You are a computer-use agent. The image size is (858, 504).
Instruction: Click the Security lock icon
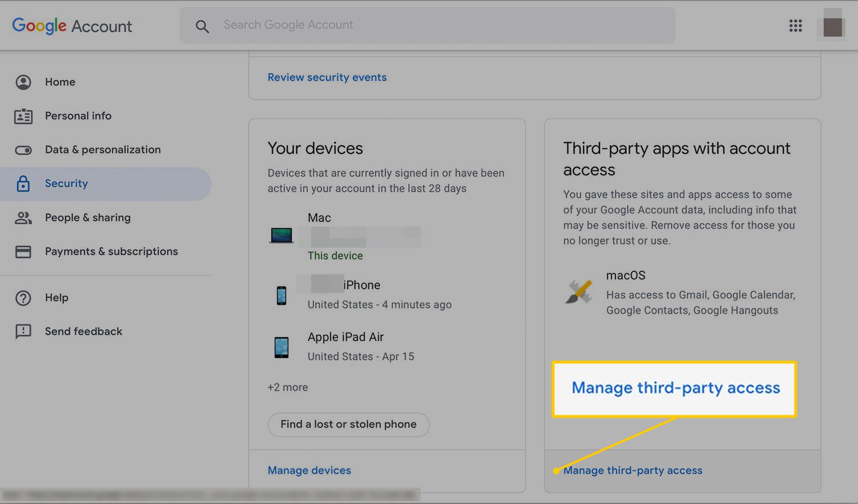point(23,184)
